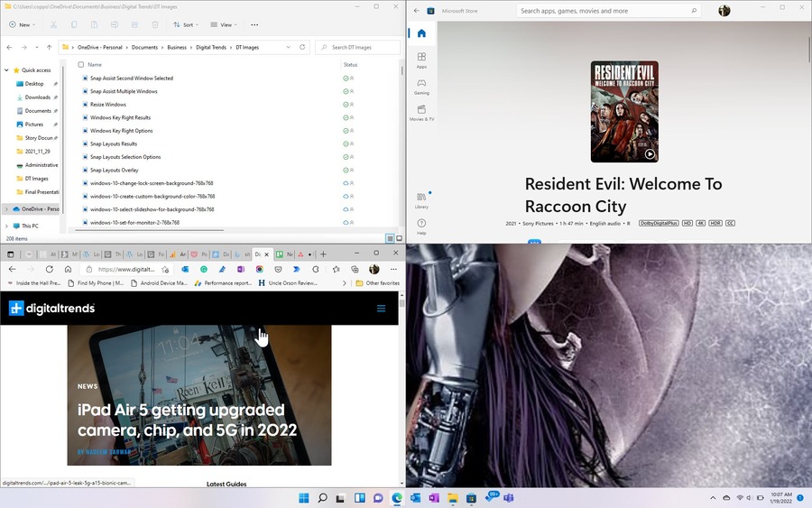
Task: Go back in File Explorer navigation
Action: (x=9, y=47)
